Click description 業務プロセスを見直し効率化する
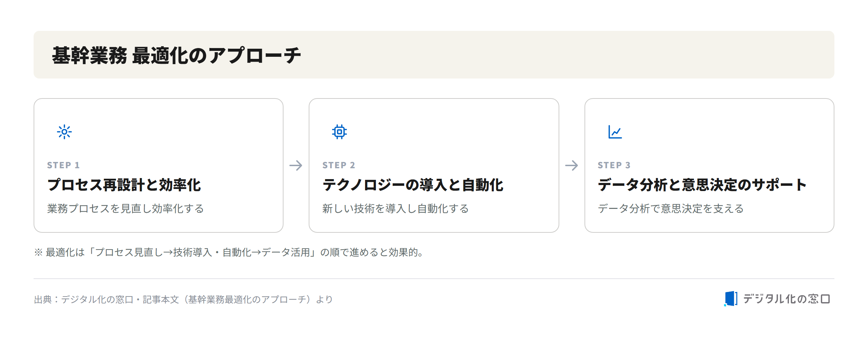 125,209
